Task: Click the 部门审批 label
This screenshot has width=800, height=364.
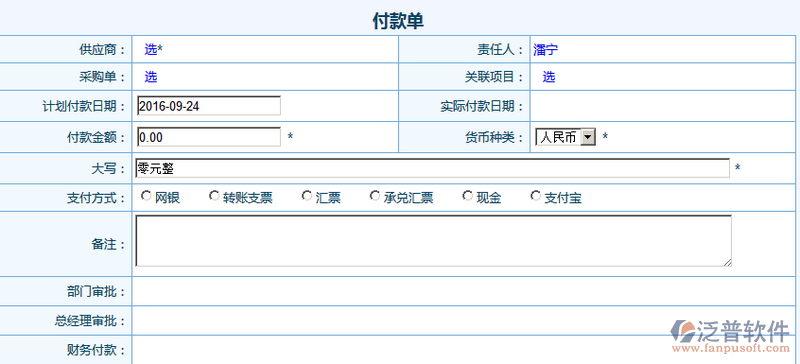Action: (x=96, y=292)
